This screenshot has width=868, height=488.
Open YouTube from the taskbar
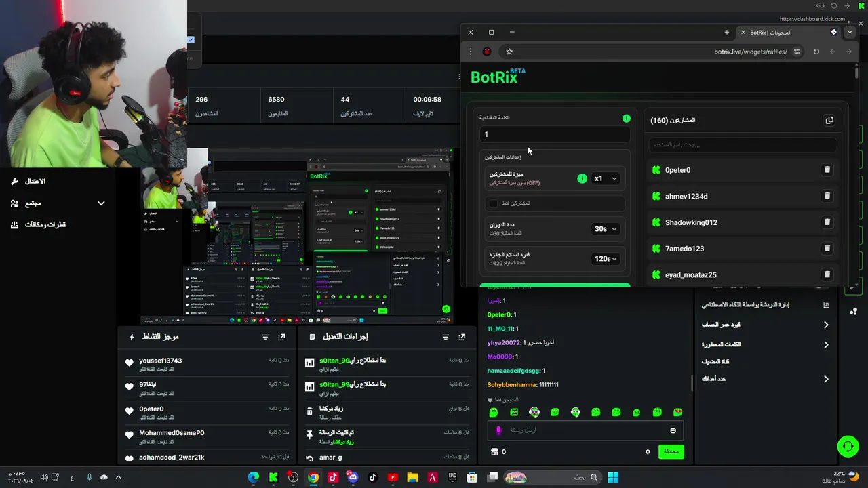393,477
